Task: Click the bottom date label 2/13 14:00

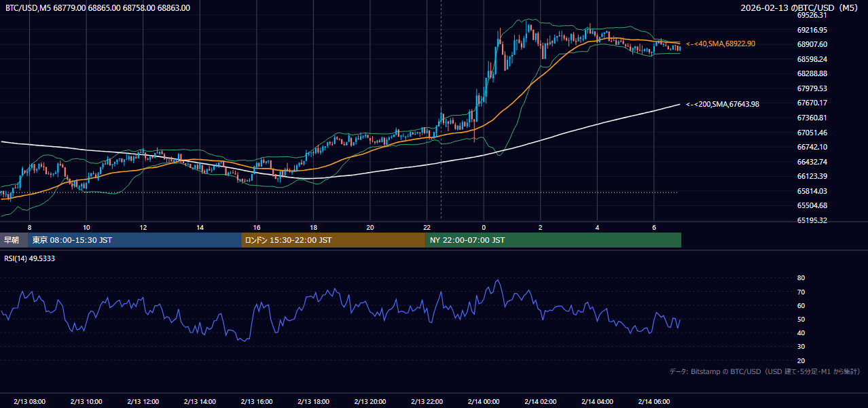Action: coord(200,401)
